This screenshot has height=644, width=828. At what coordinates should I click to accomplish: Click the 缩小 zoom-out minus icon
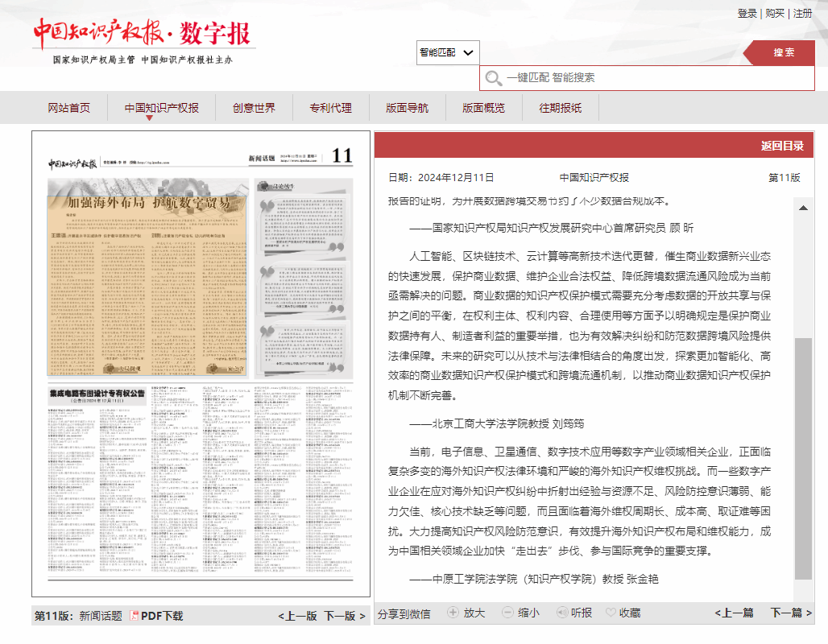pos(507,613)
